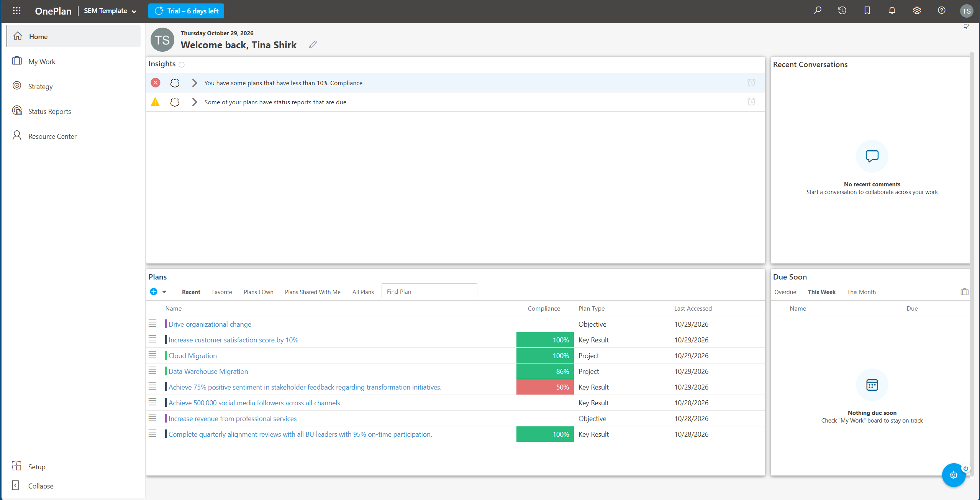Open the dropdown arrow next to add plan
Image resolution: width=980 pixels, height=500 pixels.
[x=164, y=292]
